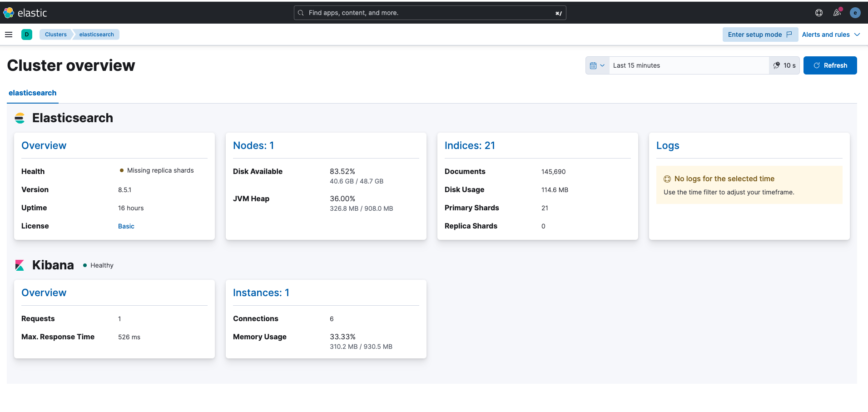Image resolution: width=868 pixels, height=412 pixels.
Task: Open the Instances: 1 link
Action: (261, 293)
